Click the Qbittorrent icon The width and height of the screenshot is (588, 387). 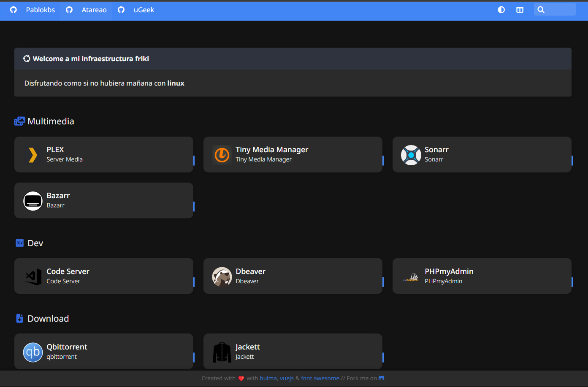pos(33,352)
